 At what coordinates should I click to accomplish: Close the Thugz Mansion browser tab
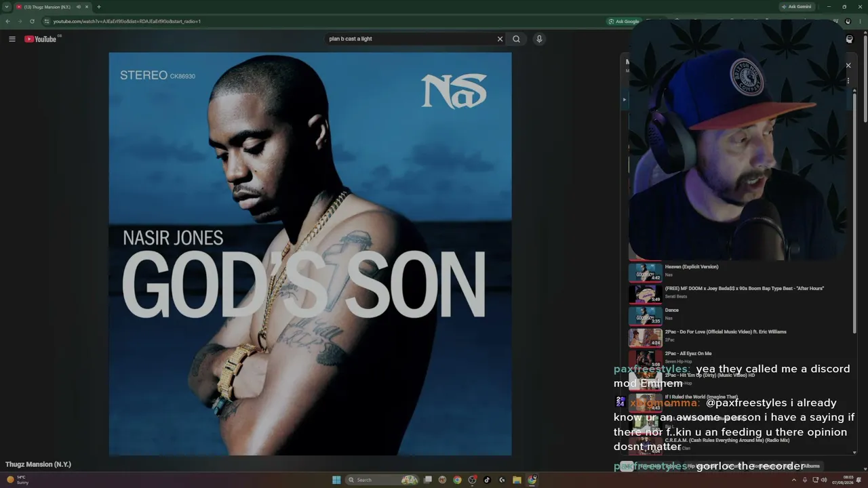[86, 7]
